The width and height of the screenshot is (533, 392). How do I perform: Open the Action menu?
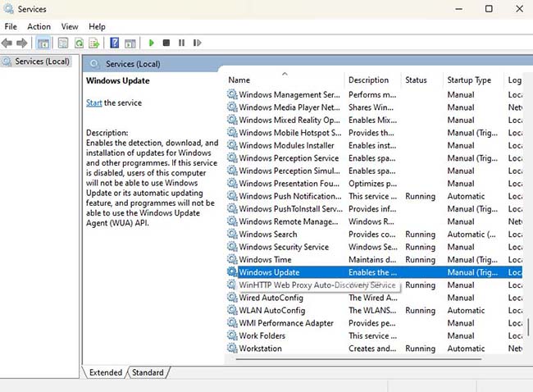pyautogui.click(x=39, y=26)
